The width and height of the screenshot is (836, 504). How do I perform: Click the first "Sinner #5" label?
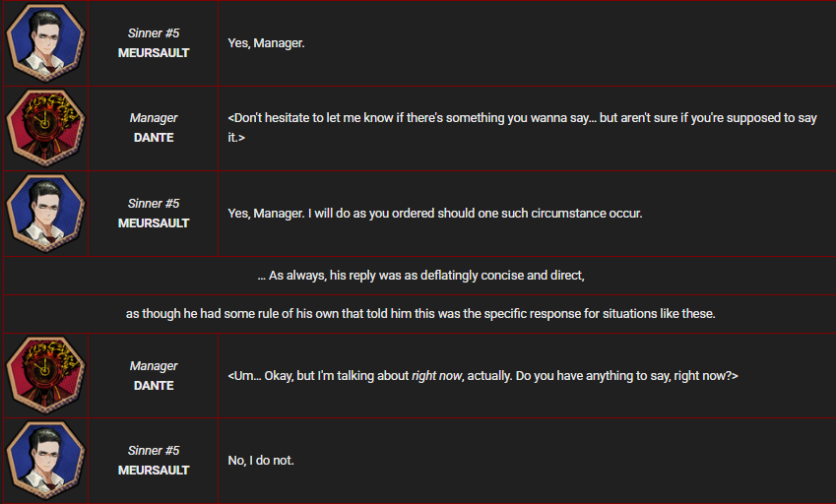pyautogui.click(x=154, y=33)
